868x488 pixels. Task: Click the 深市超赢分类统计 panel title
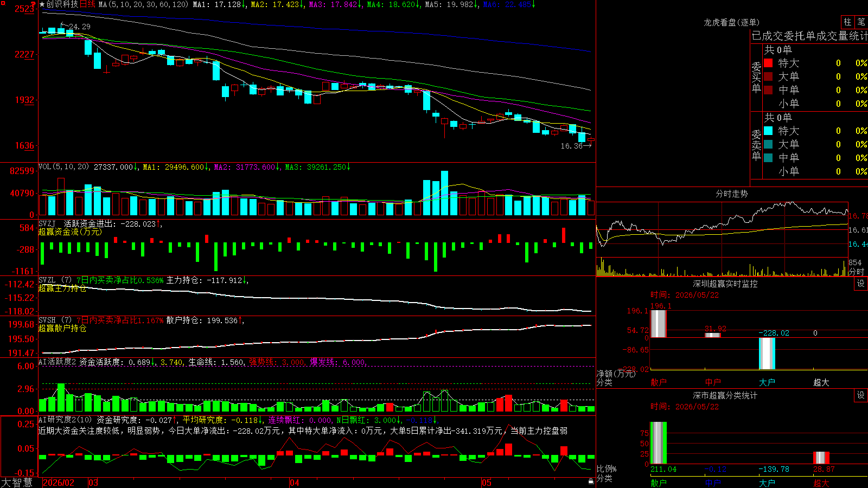click(x=725, y=395)
